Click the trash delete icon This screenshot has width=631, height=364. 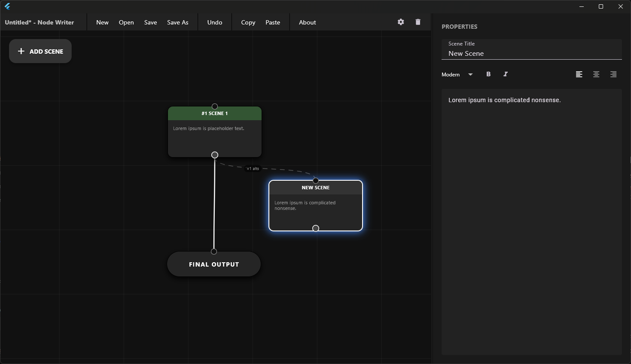click(x=418, y=22)
